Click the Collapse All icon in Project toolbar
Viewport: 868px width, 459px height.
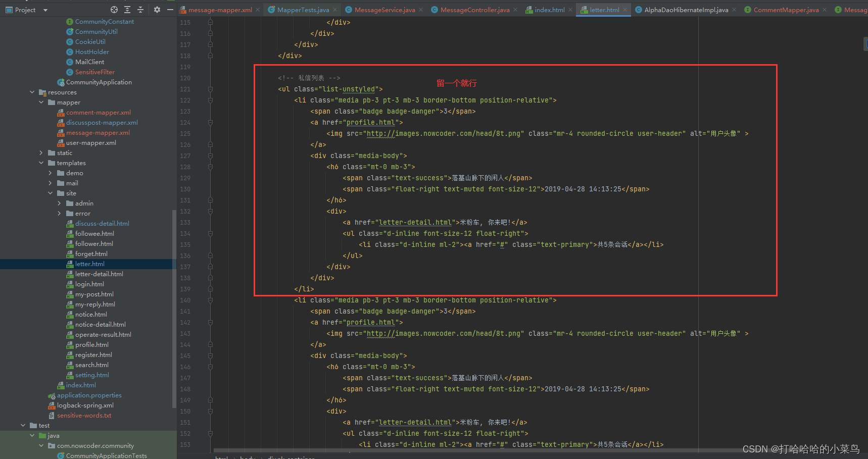tap(140, 10)
